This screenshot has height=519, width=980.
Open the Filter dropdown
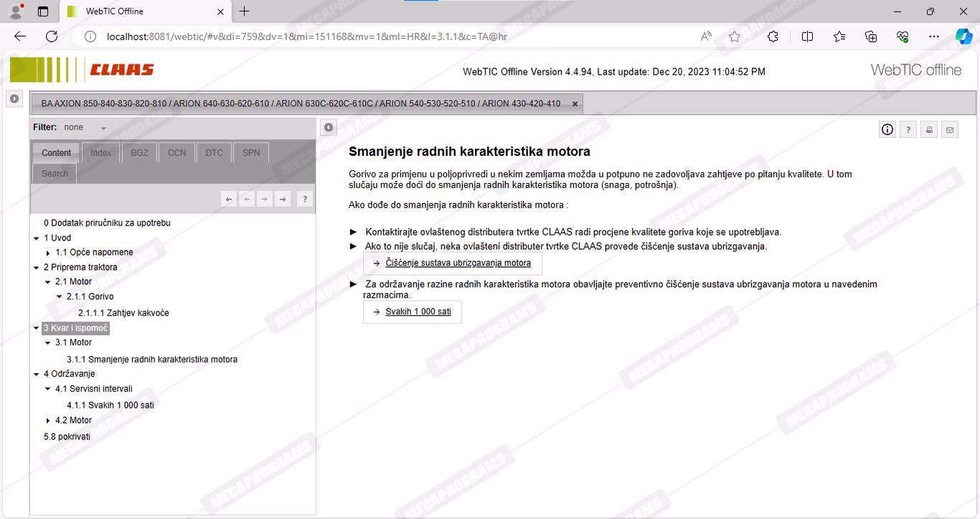click(x=103, y=128)
